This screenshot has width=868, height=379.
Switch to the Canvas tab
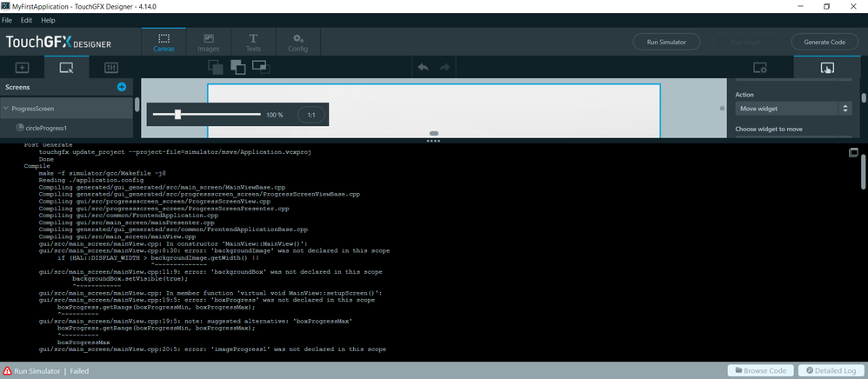click(164, 42)
